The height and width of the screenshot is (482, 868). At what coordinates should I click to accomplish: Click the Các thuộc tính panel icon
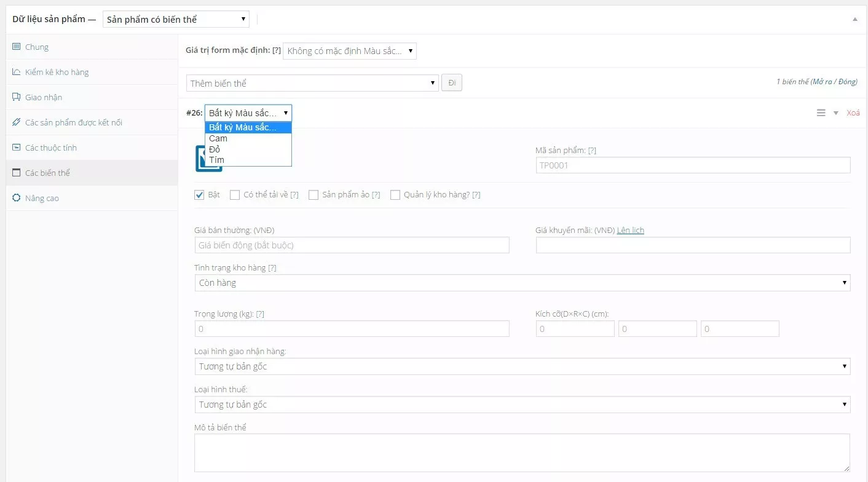(17, 148)
